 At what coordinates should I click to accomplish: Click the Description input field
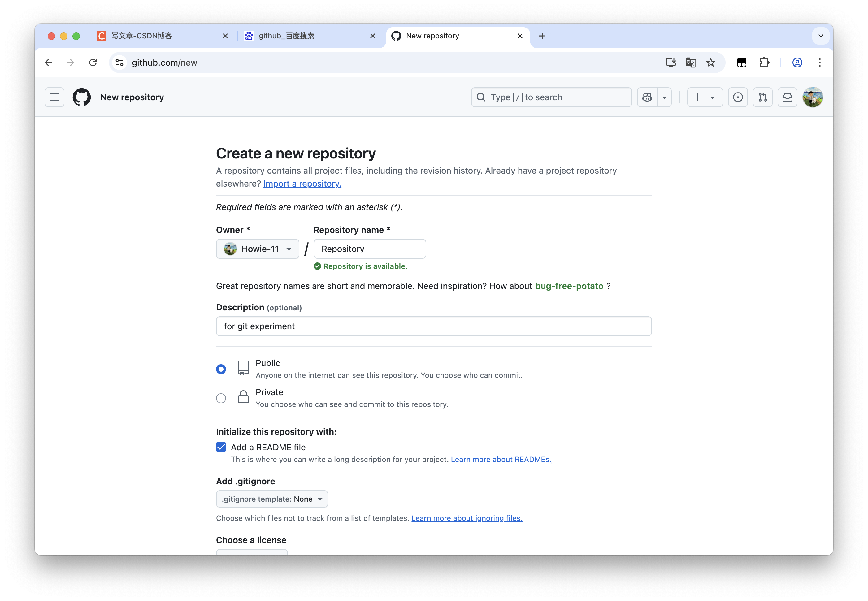(x=433, y=326)
